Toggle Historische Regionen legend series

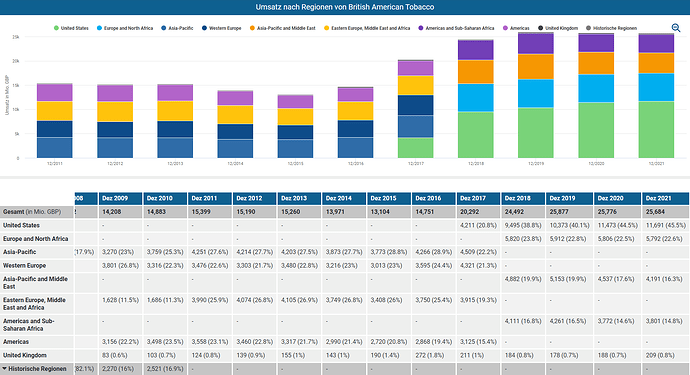[611, 28]
